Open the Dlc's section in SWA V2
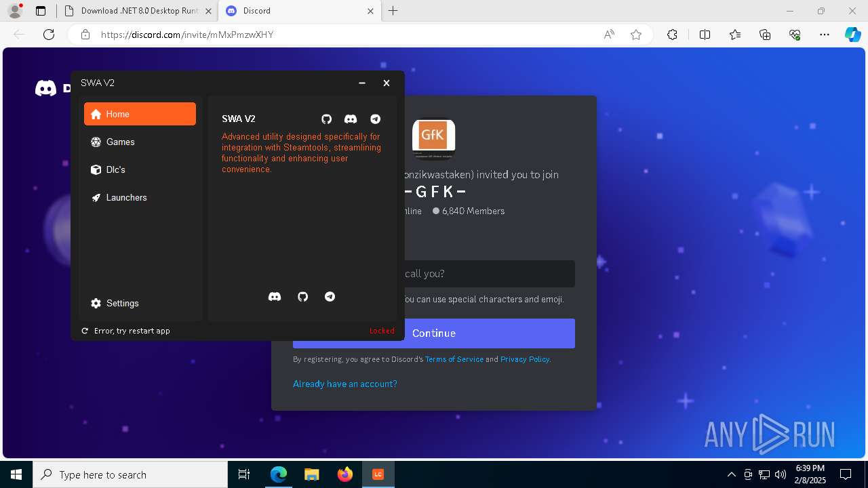Image resolution: width=868 pixels, height=488 pixels. pyautogui.click(x=140, y=169)
